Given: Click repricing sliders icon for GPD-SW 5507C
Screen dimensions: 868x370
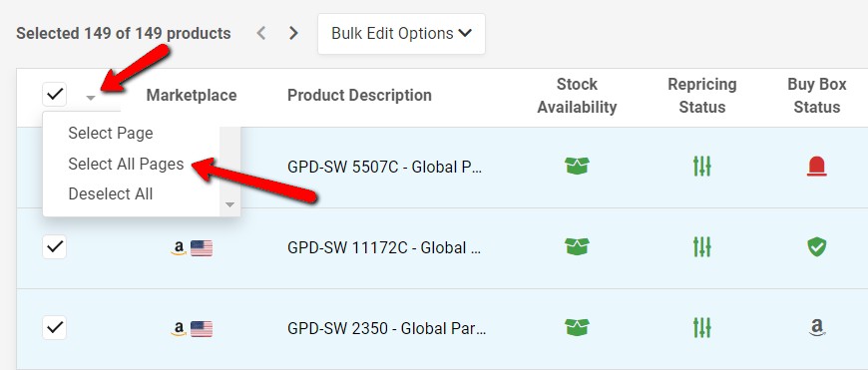Looking at the screenshot, I should point(701,166).
